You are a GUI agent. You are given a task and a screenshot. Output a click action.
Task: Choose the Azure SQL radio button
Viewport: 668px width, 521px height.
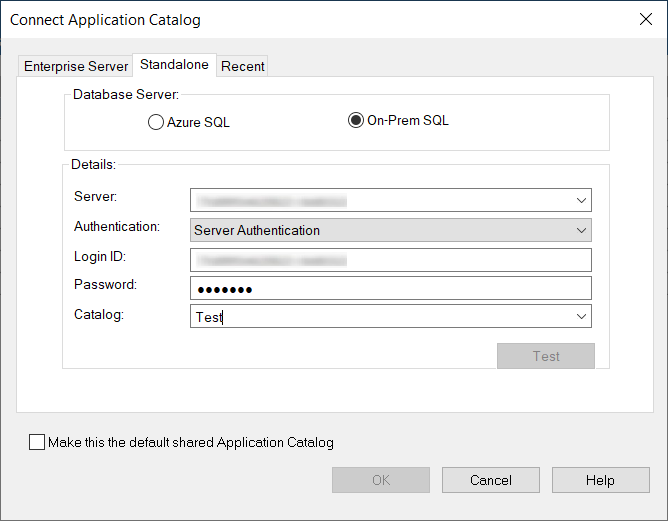click(x=155, y=122)
